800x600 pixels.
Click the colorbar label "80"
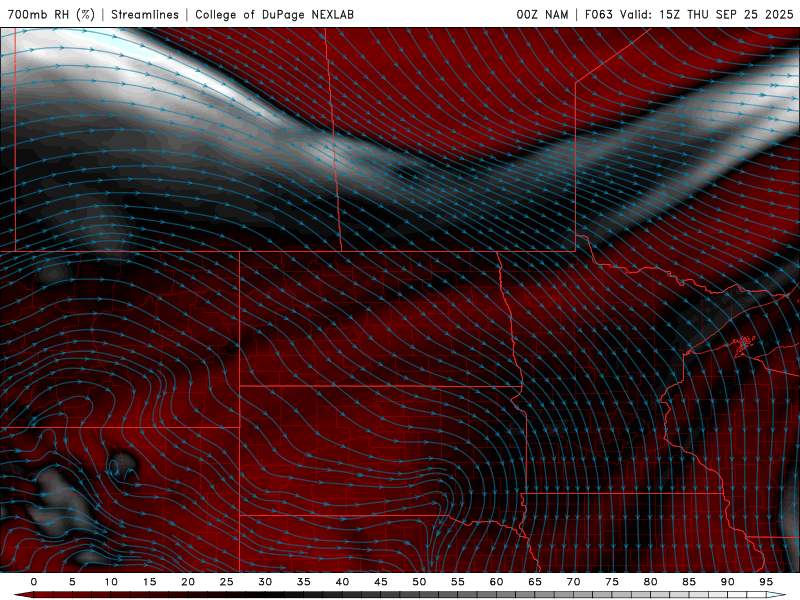coord(650,582)
